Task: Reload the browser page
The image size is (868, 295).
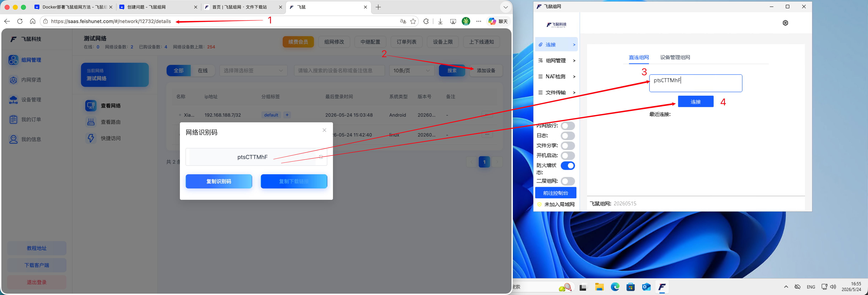Action: 20,21
